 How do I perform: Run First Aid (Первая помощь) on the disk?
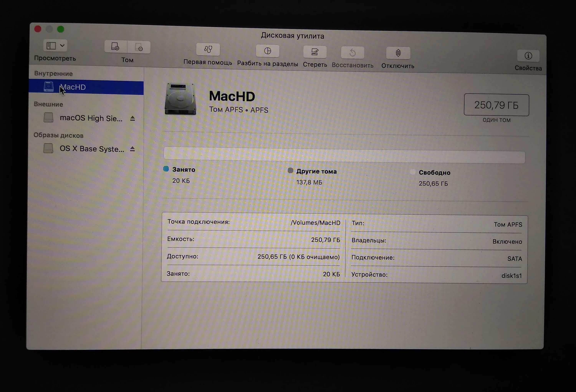click(x=208, y=49)
